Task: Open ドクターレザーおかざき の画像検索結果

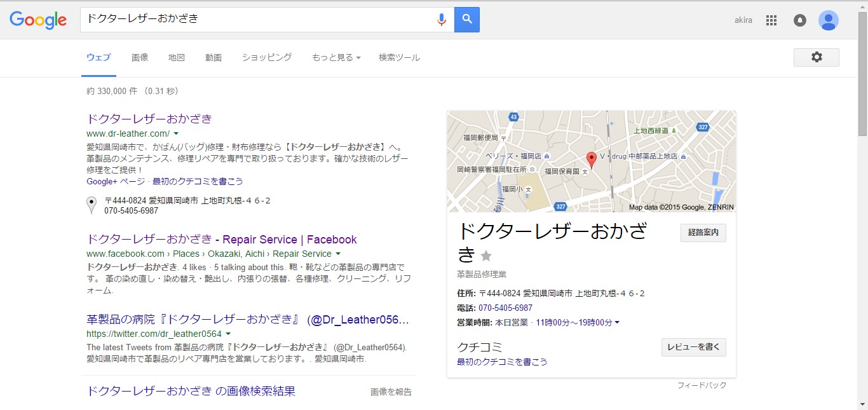Action: 191,391
